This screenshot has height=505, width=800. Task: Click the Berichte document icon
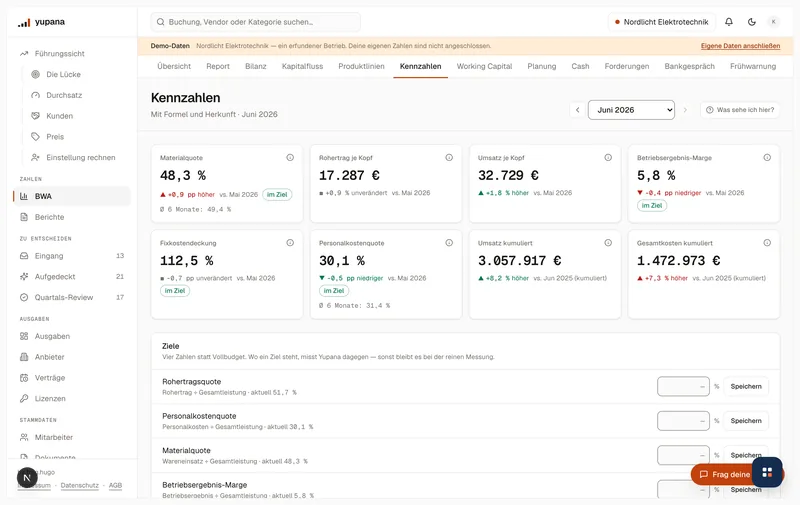coord(24,217)
